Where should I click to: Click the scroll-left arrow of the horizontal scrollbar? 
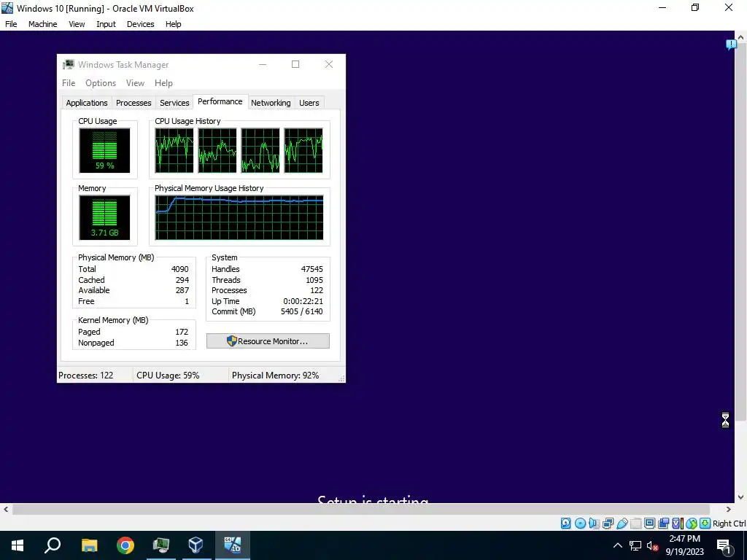click(x=6, y=510)
